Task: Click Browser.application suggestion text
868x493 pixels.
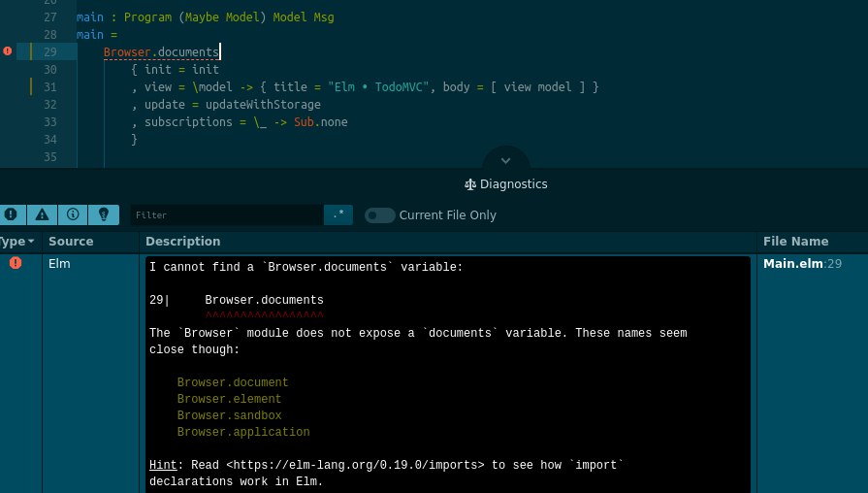Action: pyautogui.click(x=243, y=432)
